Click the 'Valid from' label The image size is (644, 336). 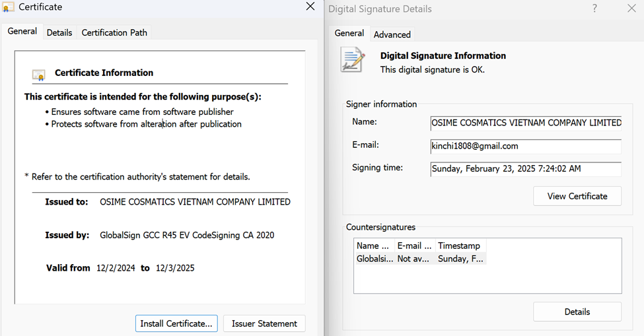click(x=68, y=268)
